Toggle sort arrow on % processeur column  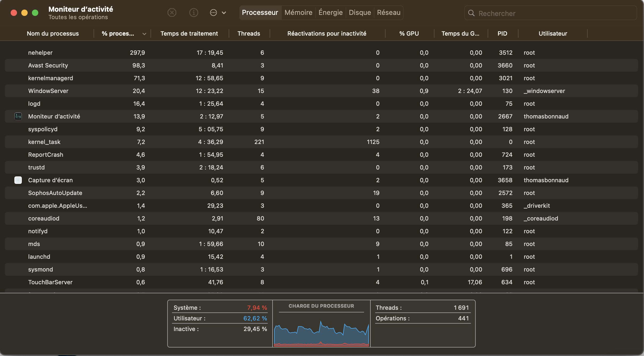coord(144,34)
